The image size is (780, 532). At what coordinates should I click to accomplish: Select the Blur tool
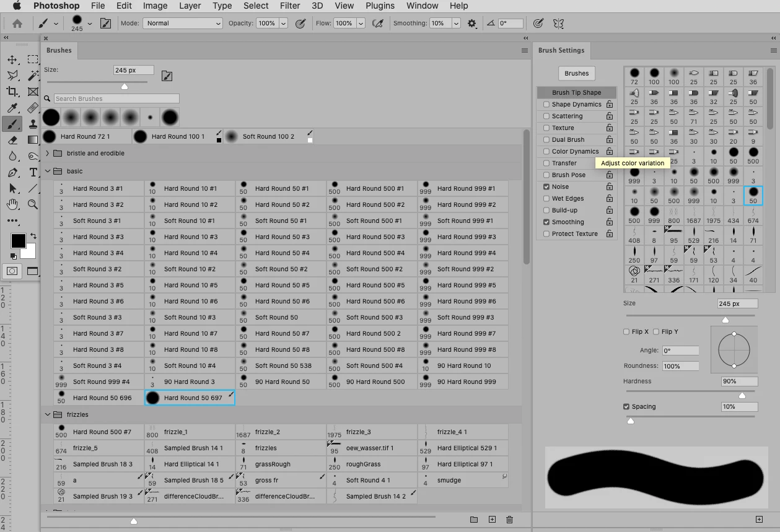(x=12, y=156)
